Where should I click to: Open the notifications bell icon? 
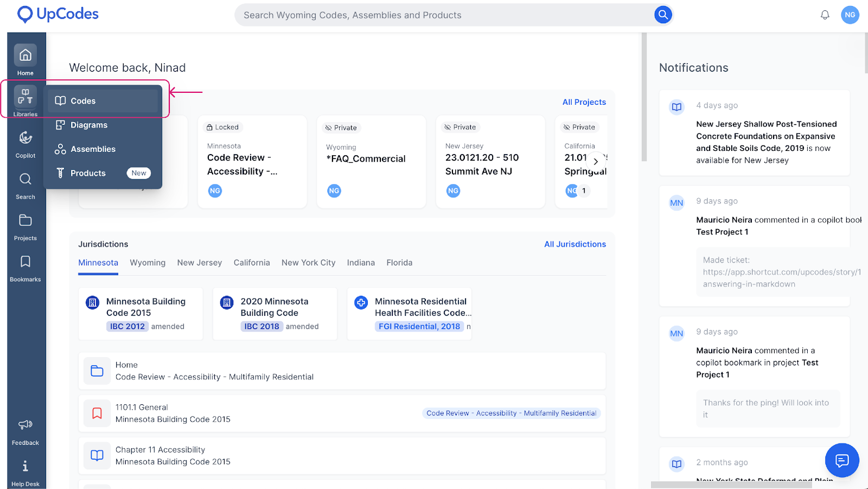point(825,15)
